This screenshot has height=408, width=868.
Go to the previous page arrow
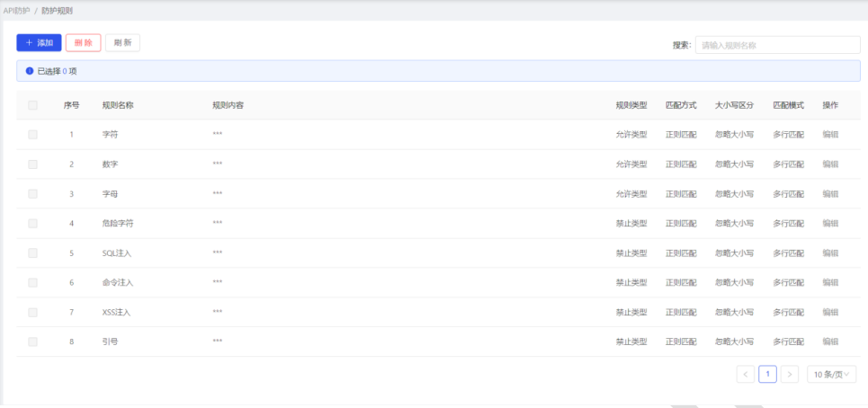(745, 374)
